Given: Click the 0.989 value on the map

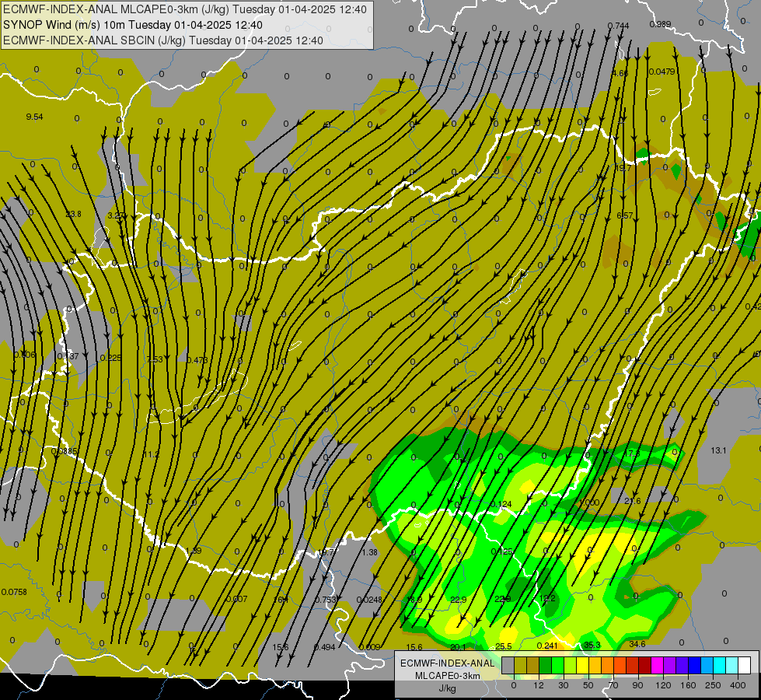Looking at the screenshot, I should (x=660, y=24).
